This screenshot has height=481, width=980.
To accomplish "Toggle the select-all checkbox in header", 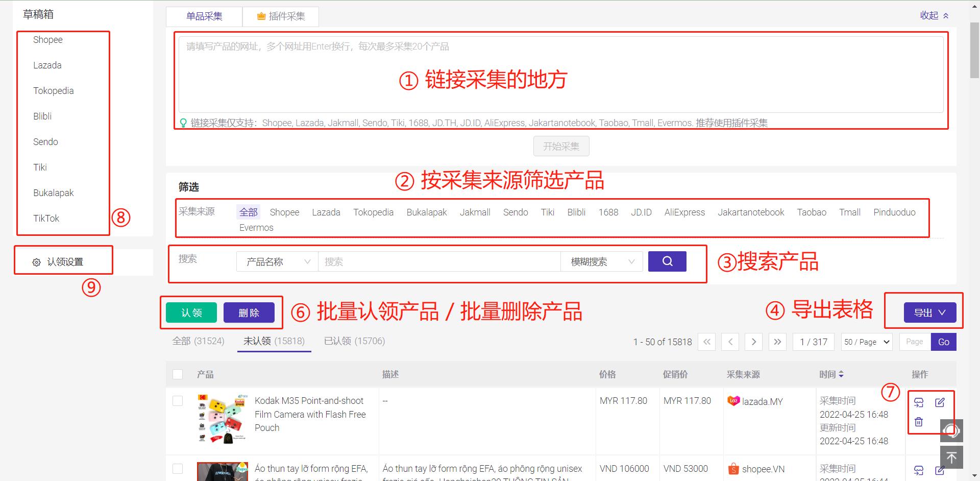I will [178, 374].
